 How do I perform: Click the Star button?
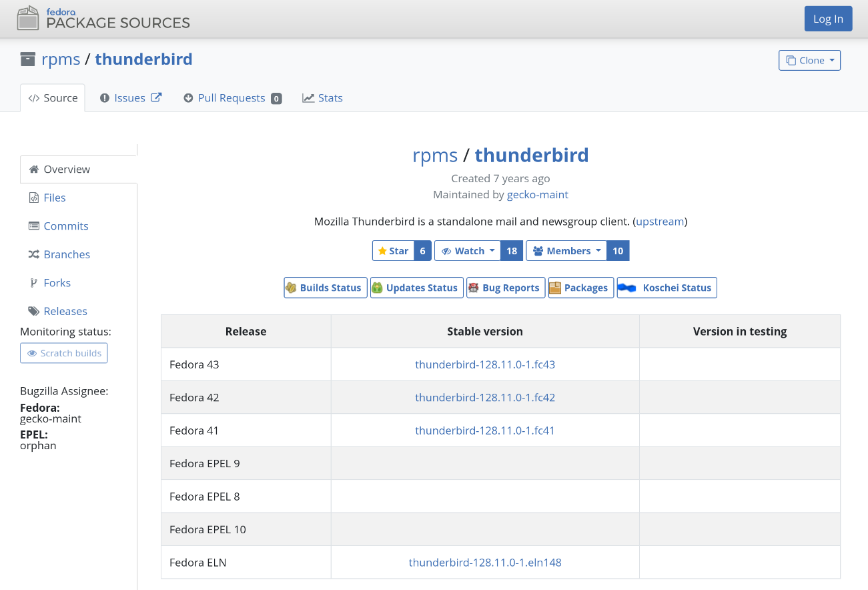coord(393,251)
